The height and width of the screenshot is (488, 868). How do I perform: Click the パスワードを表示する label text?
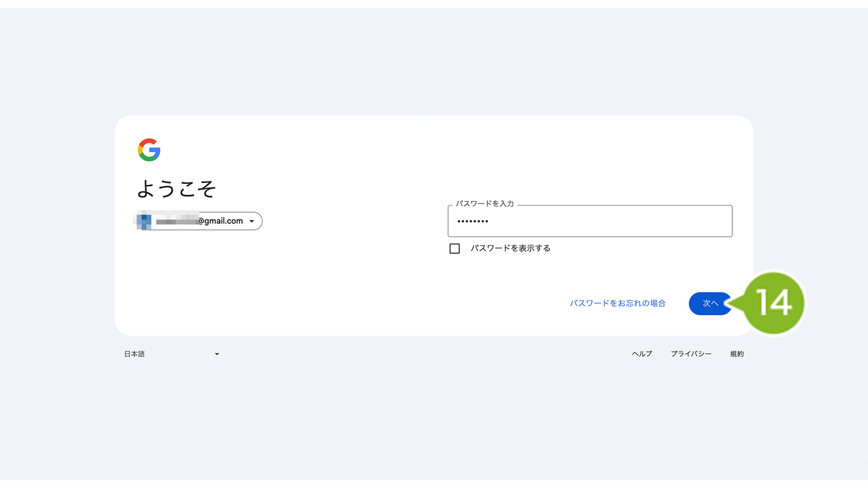point(510,248)
